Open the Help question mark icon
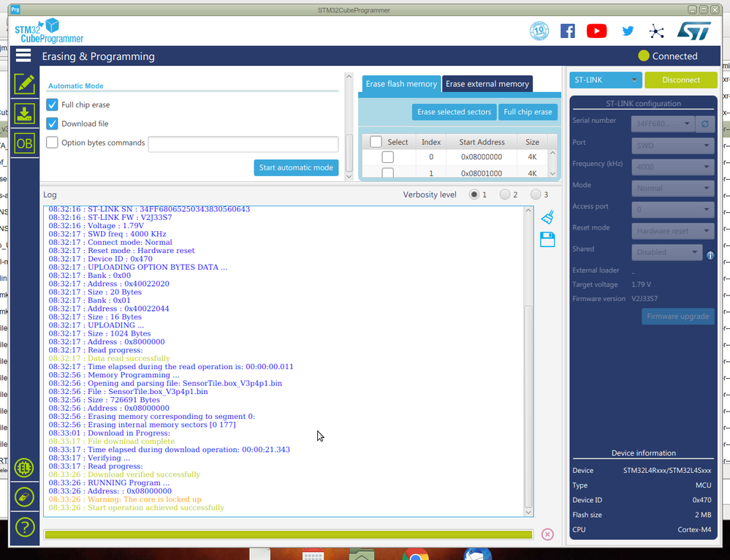This screenshot has width=730, height=560. click(24, 527)
